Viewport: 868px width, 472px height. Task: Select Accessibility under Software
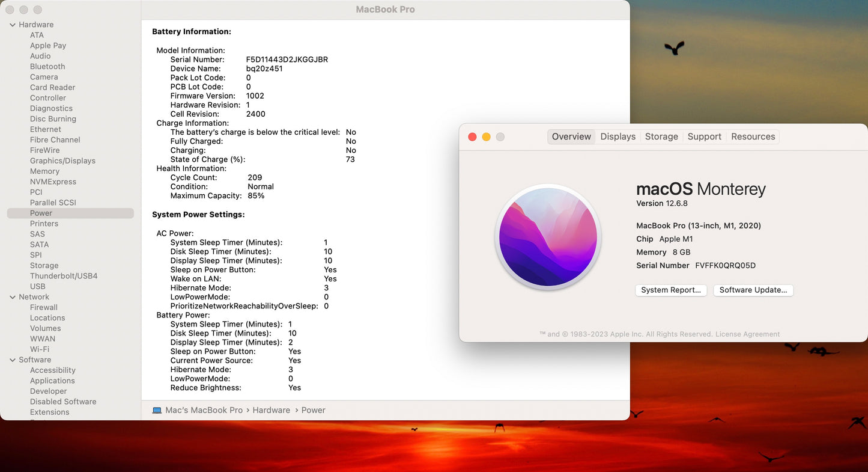pyautogui.click(x=53, y=370)
